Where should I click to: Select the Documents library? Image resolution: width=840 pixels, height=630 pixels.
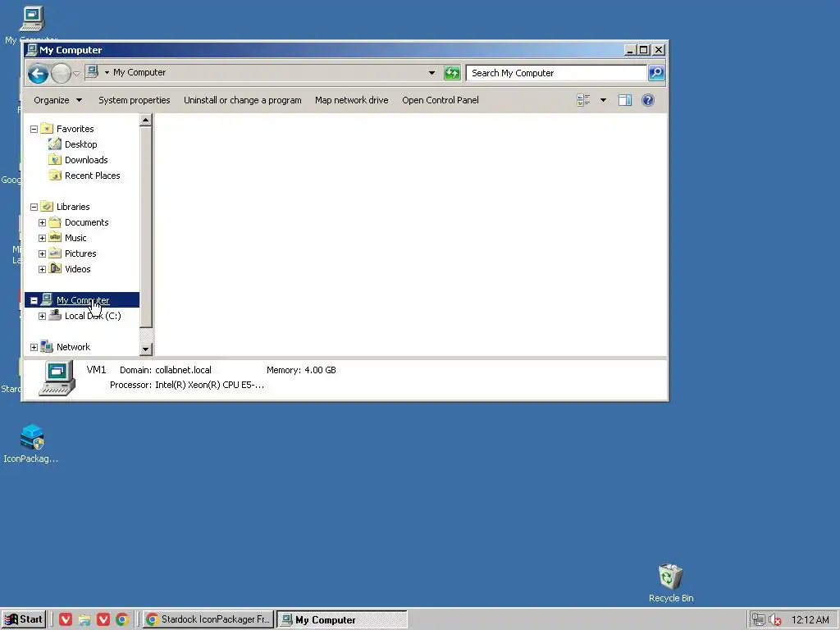point(86,222)
